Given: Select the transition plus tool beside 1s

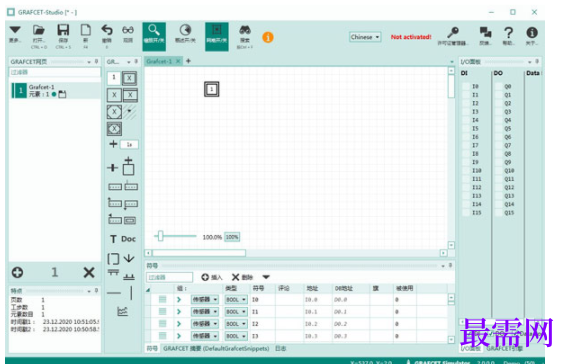Looking at the screenshot, I should [113, 144].
